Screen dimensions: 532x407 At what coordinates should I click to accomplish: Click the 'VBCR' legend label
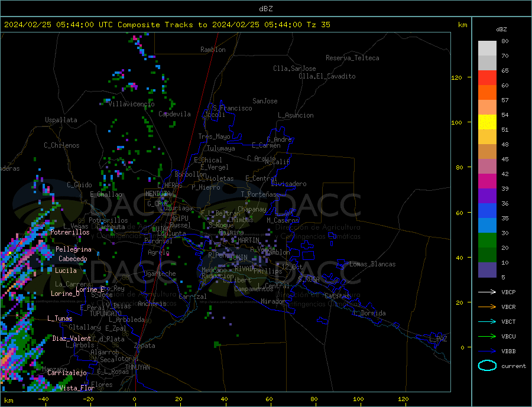[x=508, y=307]
